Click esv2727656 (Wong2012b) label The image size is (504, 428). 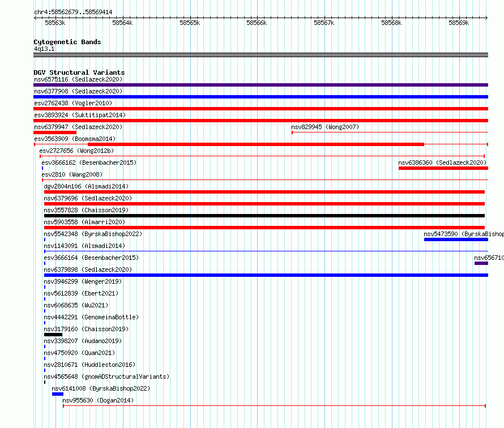76,151
